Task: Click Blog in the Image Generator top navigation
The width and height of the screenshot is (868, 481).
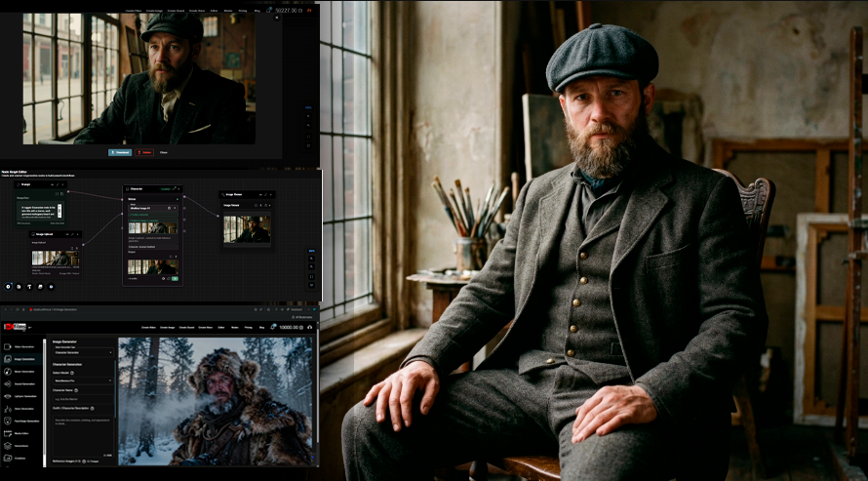Action: pos(261,327)
